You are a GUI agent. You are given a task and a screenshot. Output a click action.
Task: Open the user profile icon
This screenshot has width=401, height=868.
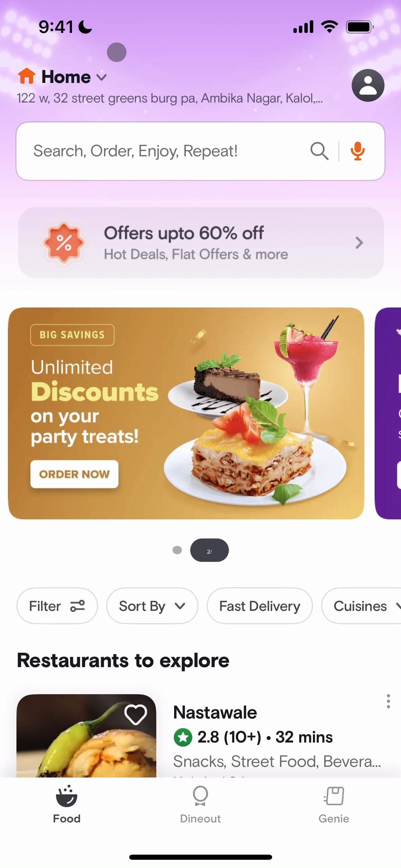pos(368,85)
